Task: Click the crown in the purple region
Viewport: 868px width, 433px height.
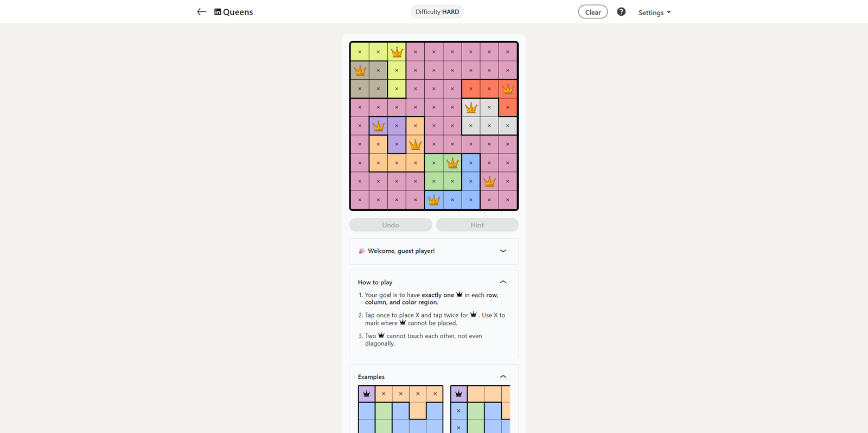Action: 378,126
